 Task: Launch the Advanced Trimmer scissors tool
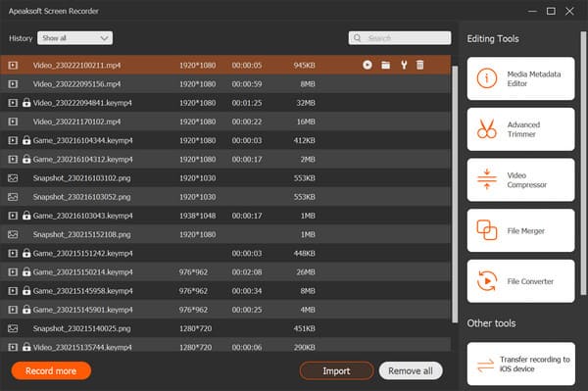tap(520, 129)
